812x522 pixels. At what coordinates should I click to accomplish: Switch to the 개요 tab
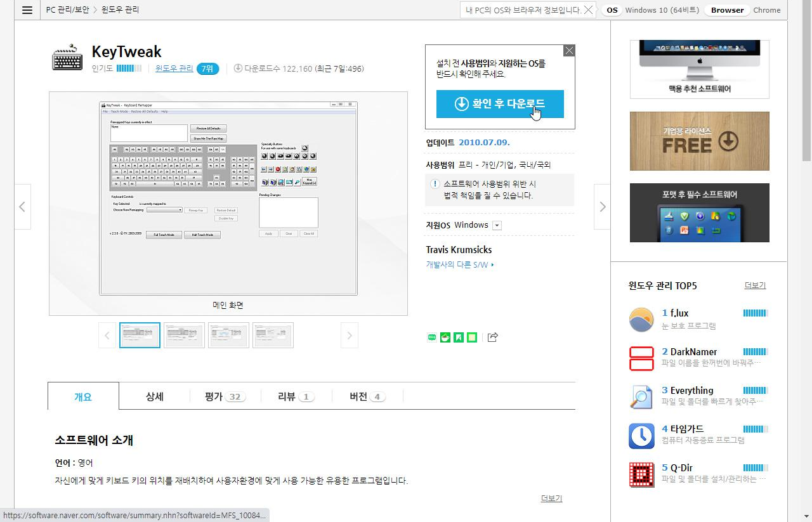point(83,396)
